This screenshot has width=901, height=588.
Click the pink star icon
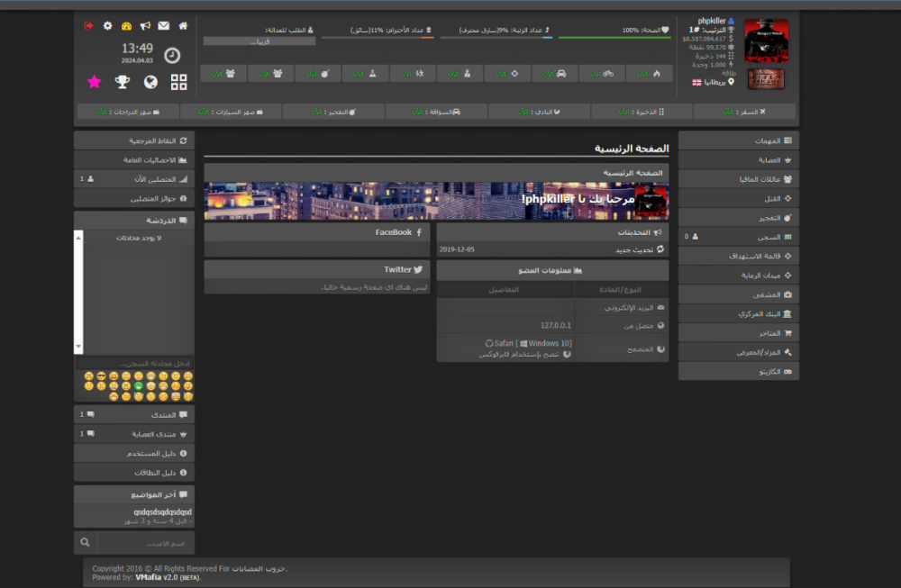click(94, 82)
